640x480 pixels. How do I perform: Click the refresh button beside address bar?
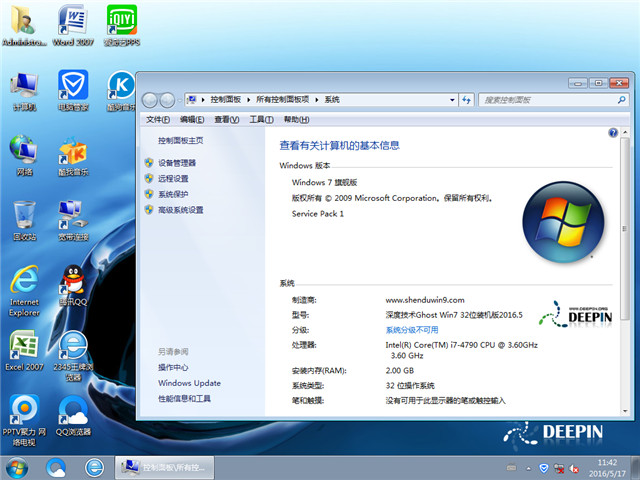coord(466,100)
